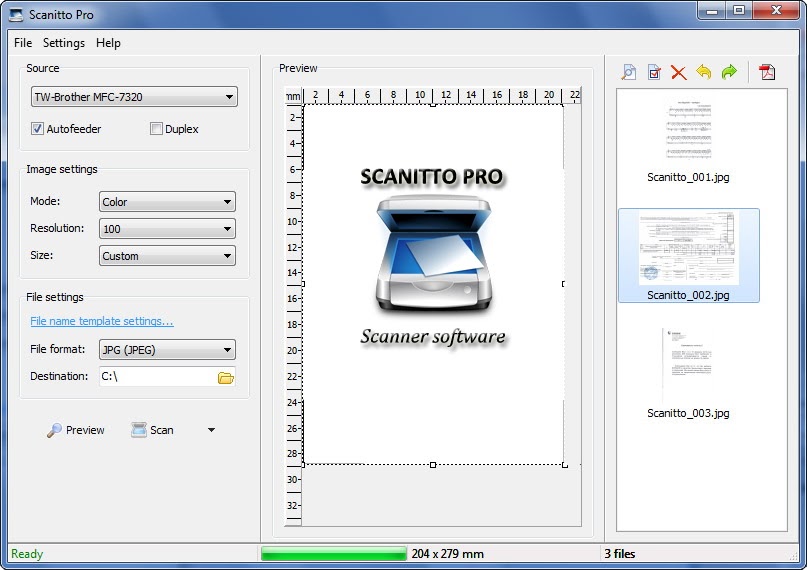Browse destination folder with the folder icon
The height and width of the screenshot is (570, 807).
tap(225, 378)
